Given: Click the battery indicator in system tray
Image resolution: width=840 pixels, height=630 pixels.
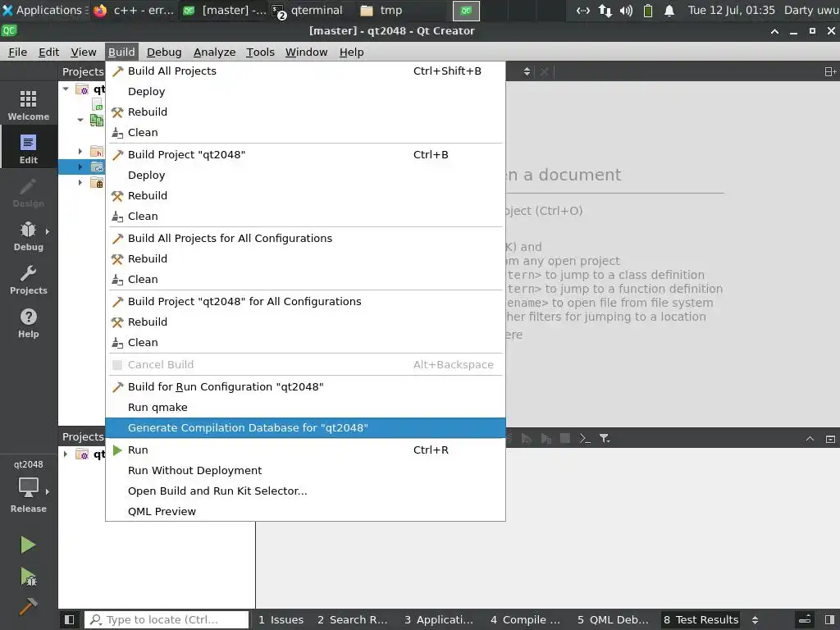Looking at the screenshot, I should coord(648,10).
